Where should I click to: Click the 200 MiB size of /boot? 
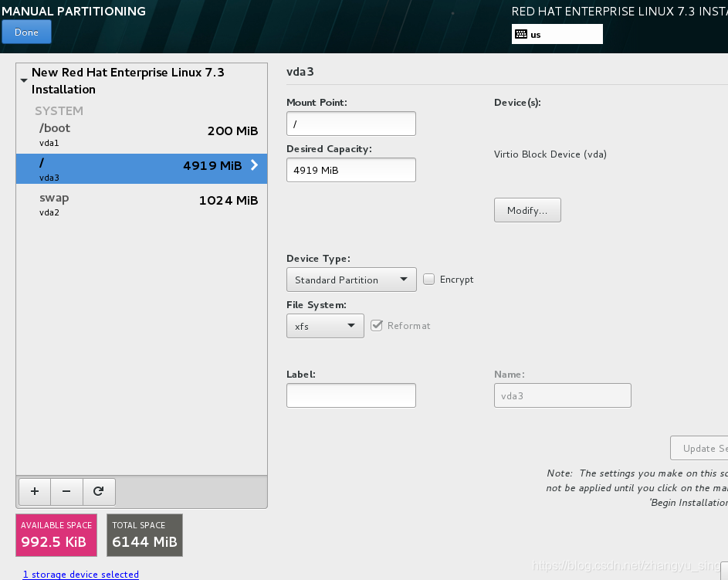coord(232,131)
